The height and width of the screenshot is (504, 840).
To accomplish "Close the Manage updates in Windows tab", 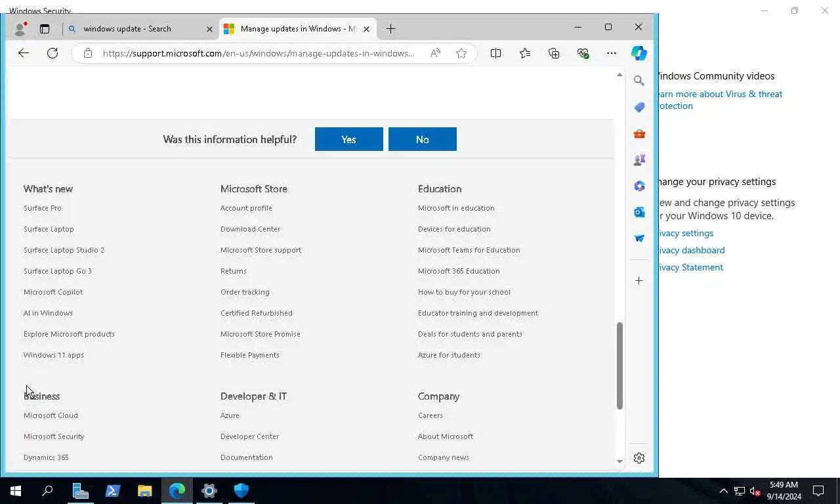I will 367,29.
